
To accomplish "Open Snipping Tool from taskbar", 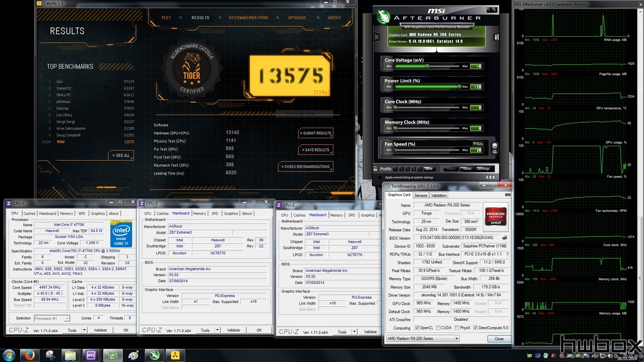I will [x=50, y=355].
